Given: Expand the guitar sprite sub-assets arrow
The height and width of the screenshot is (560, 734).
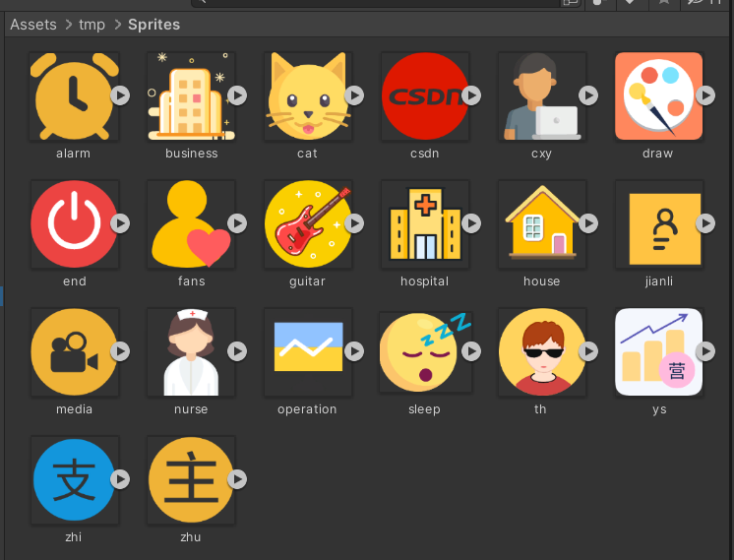Looking at the screenshot, I should click(354, 223).
